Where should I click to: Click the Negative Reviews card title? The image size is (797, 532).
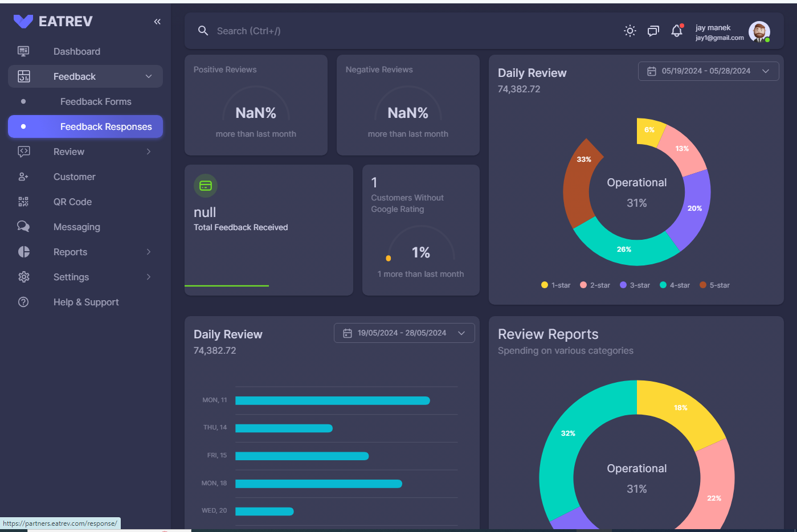click(379, 69)
